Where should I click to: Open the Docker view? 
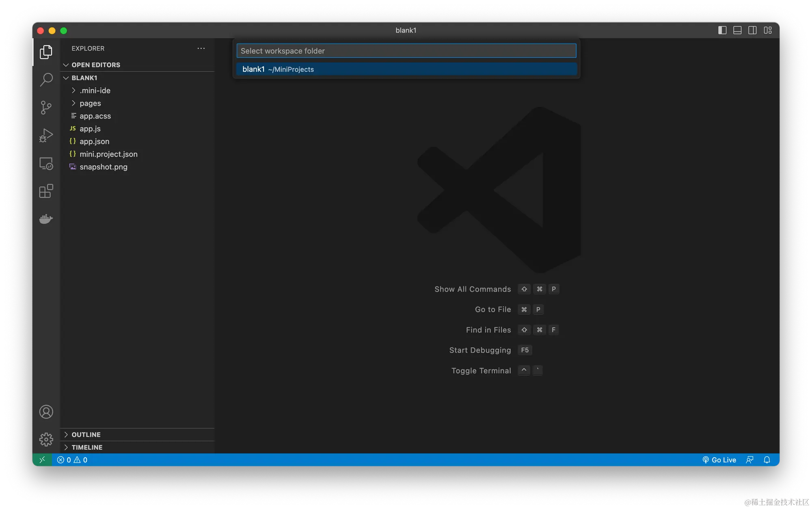pyautogui.click(x=46, y=219)
